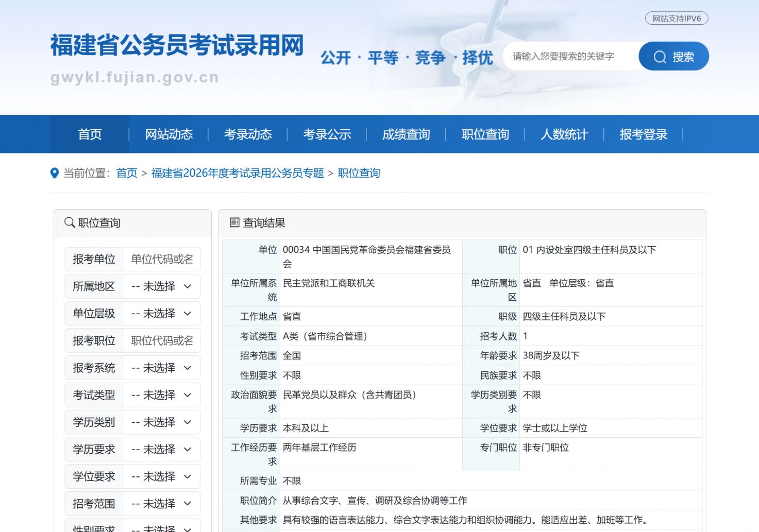759x532 pixels.
Task: Select the recruitment scope value 全国
Action: 292,356
